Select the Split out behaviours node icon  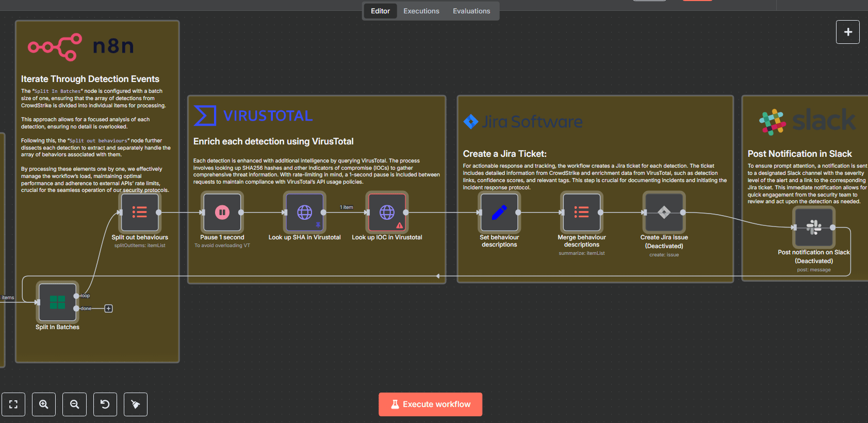coord(139,212)
